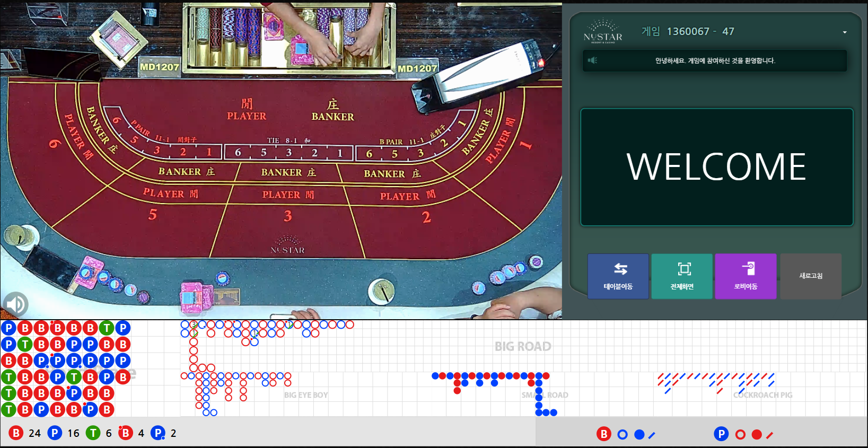
Task: Click the blue P prediction icon
Action: point(721,434)
